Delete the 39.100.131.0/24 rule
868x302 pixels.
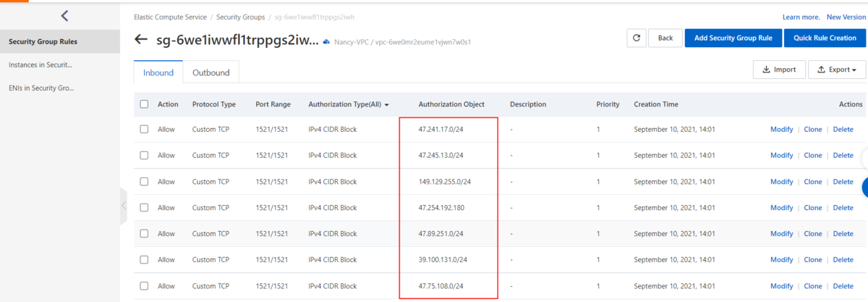point(843,259)
